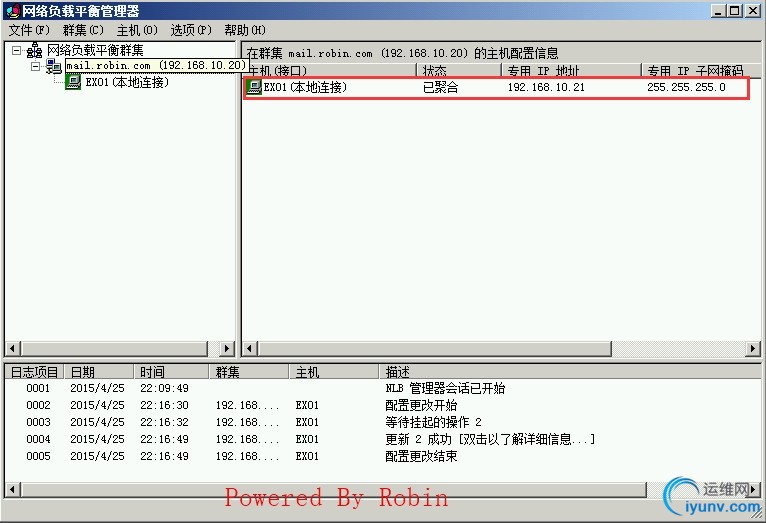Sort by 主机(接口) column header
Image resolution: width=766 pixels, height=523 pixels.
tap(330, 70)
